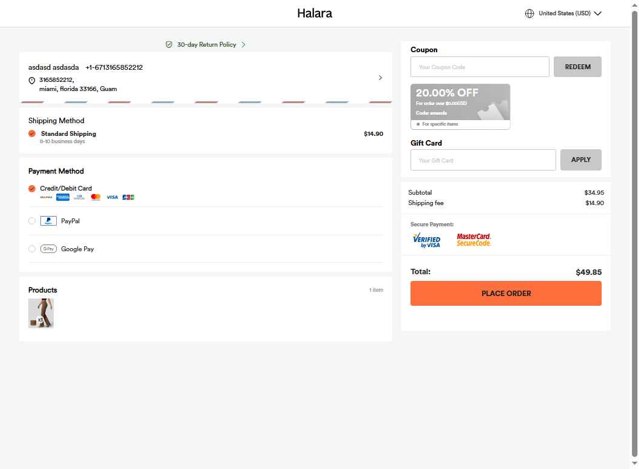Select the 20.00% OFF coupon card
This screenshot has width=639, height=469.
click(x=460, y=107)
